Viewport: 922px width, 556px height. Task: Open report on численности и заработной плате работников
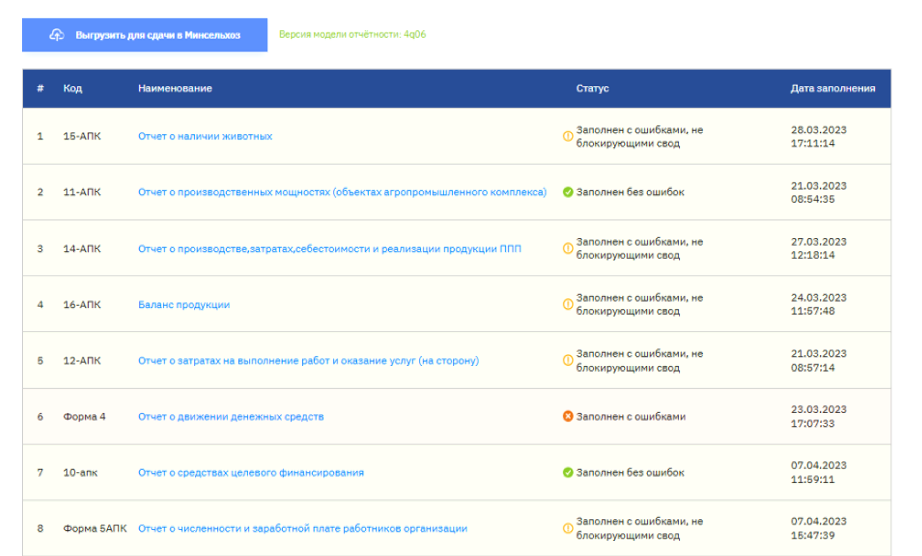coord(302,528)
